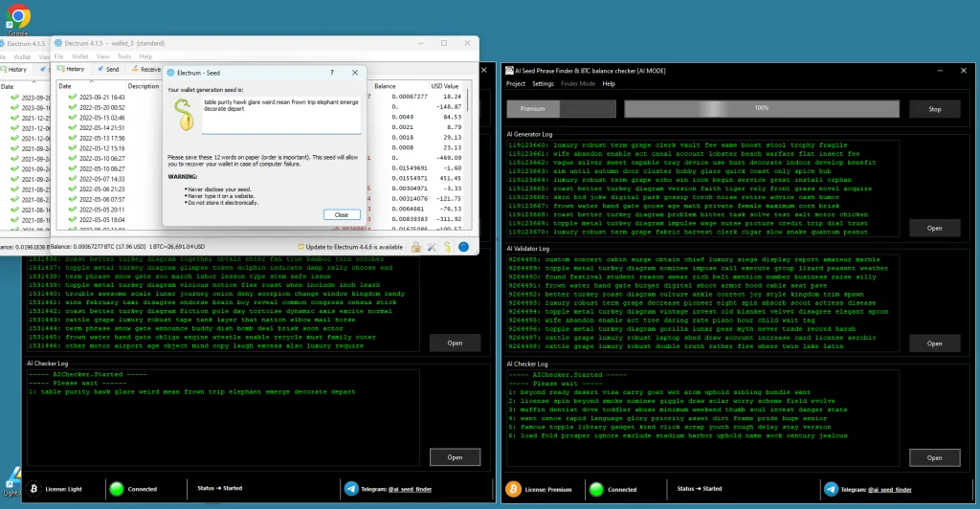
Task: Open the Help menu in AI Seed Finder
Action: tap(609, 83)
